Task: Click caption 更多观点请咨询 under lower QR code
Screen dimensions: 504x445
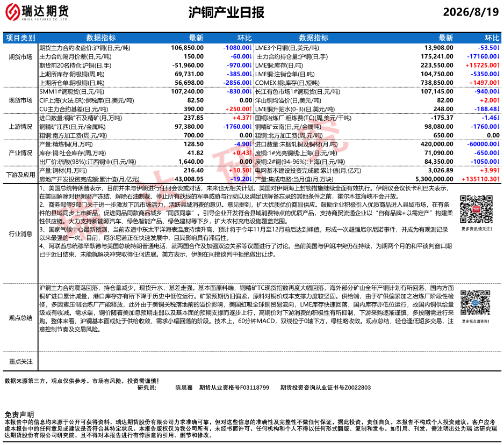Action: [476, 321]
